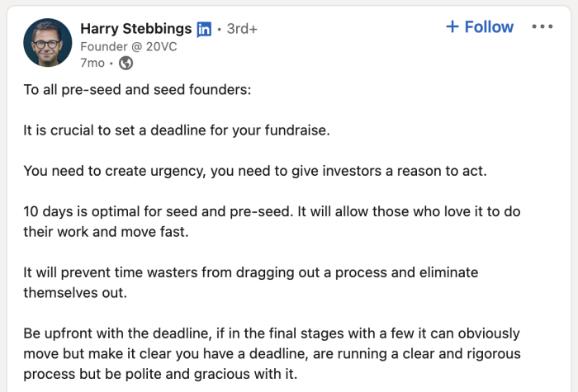Click the 'prevent time wasters' line
This screenshot has height=392, width=578.
[x=251, y=272]
